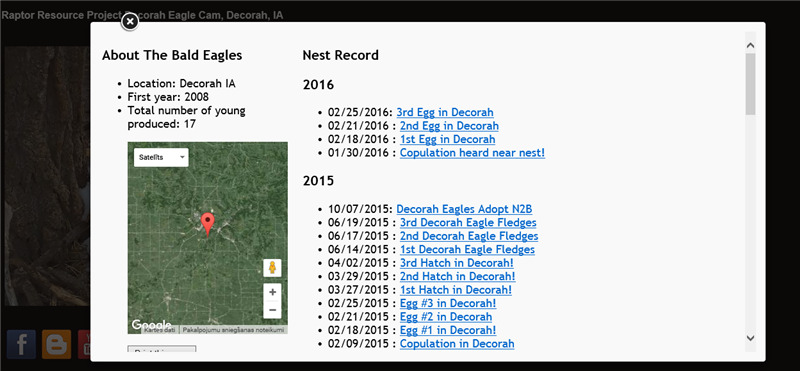
Task: Open the 2nd Hatch in Decorah link
Action: tap(458, 277)
